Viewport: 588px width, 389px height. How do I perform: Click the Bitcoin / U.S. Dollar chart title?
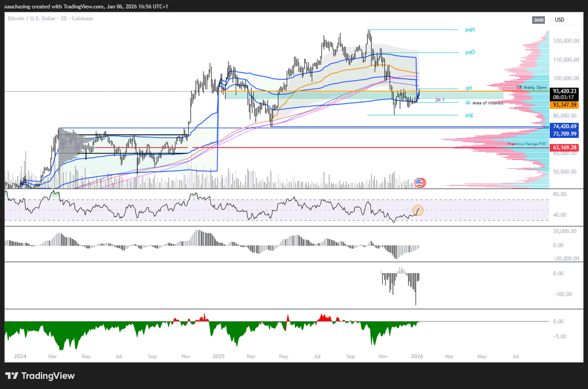(x=50, y=19)
